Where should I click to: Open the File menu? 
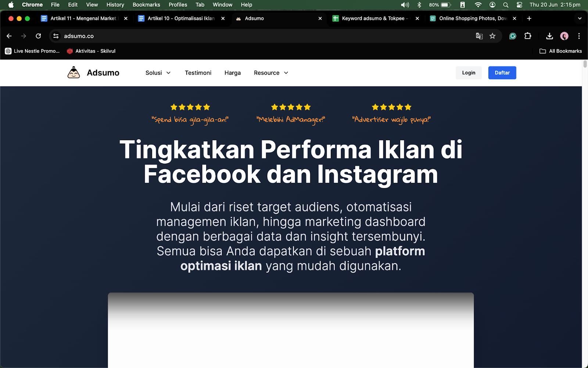click(55, 5)
